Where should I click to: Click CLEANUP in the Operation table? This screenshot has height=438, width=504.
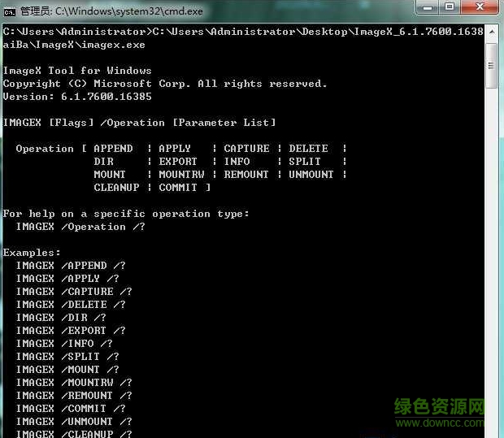click(x=116, y=188)
